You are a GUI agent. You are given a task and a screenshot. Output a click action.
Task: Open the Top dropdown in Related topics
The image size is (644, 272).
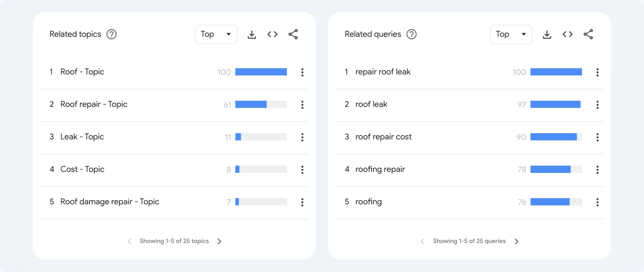pos(216,34)
